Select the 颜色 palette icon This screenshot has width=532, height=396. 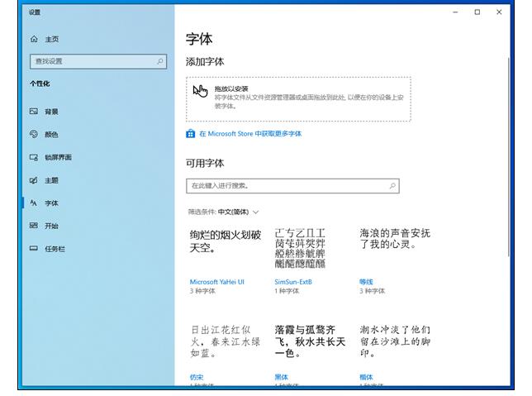tap(34, 134)
